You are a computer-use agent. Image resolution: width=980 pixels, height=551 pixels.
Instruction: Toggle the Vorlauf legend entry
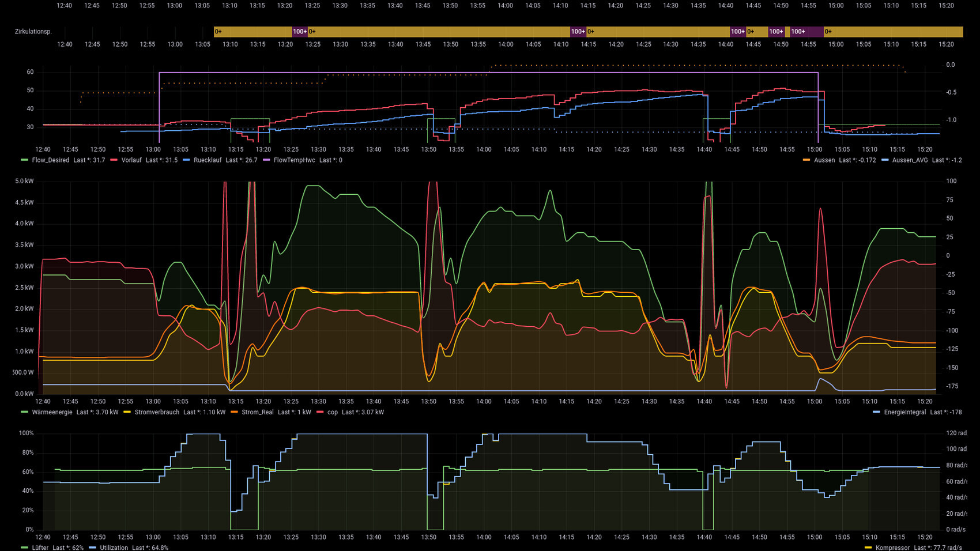click(x=131, y=160)
